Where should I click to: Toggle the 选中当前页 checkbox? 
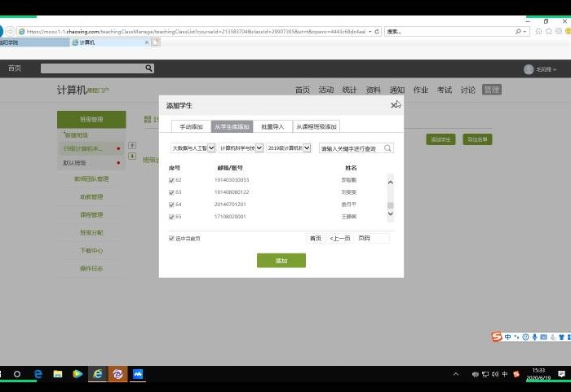[x=171, y=238]
